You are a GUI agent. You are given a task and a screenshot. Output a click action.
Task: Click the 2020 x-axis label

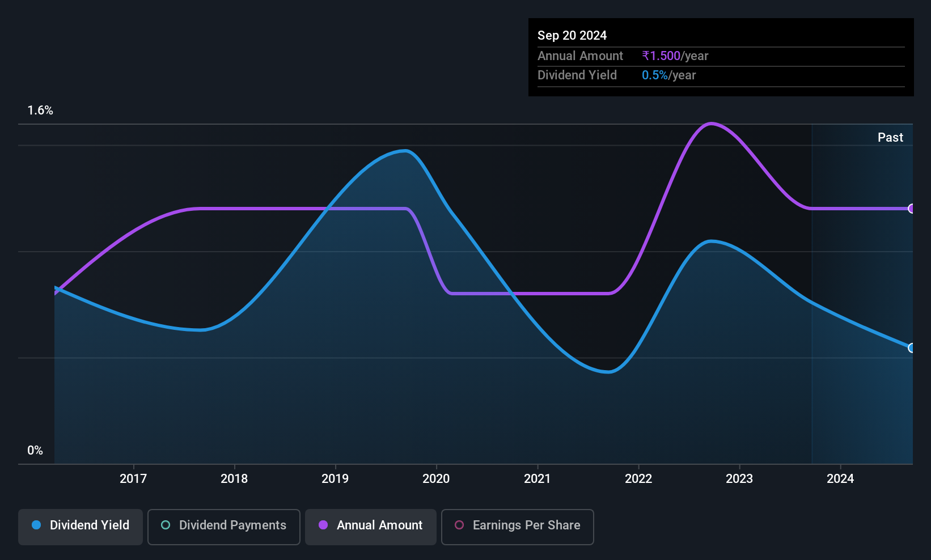[436, 478]
